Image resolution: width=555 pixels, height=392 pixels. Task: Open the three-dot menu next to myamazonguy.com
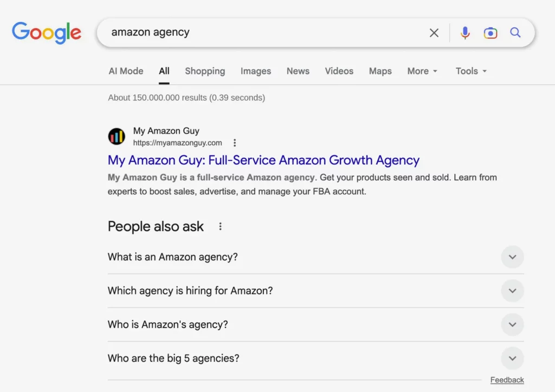coord(235,142)
